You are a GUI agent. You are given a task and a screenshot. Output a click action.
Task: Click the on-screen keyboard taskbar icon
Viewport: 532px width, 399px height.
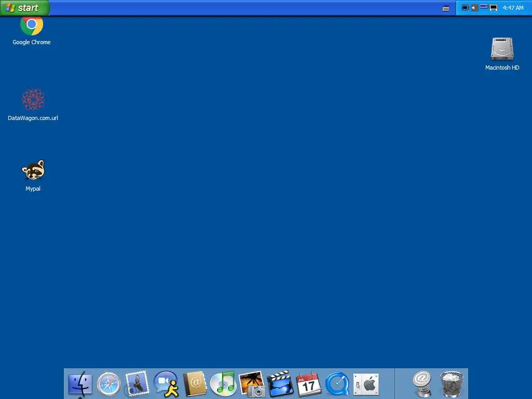(x=446, y=8)
